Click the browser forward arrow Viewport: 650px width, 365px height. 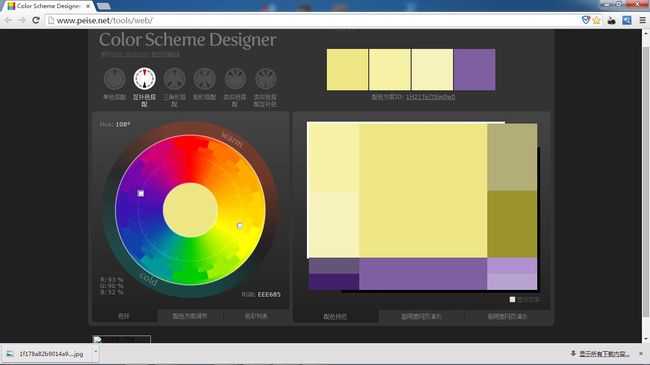22,20
